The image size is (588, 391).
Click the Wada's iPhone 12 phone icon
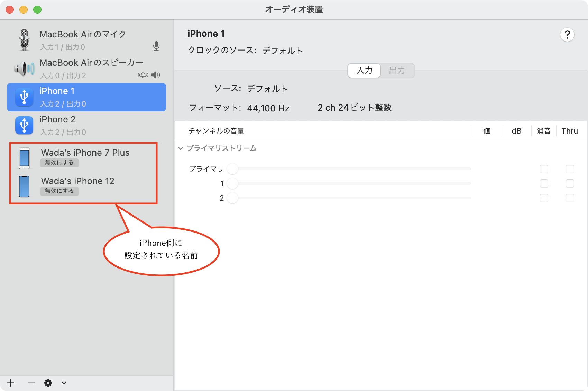point(24,187)
